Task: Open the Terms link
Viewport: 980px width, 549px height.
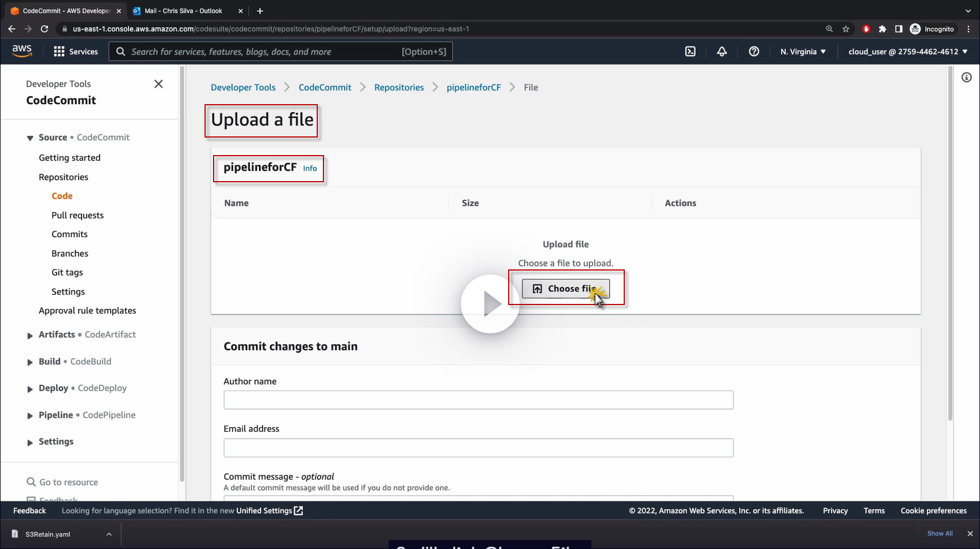Action: click(874, 511)
